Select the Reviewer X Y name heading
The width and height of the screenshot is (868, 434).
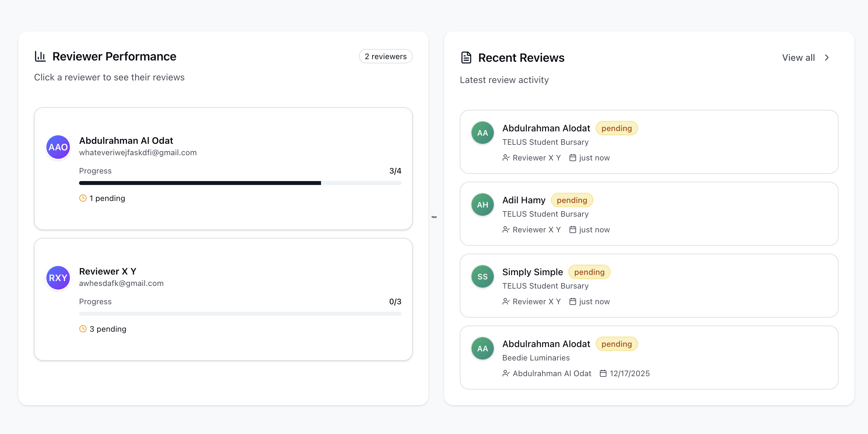(x=107, y=271)
